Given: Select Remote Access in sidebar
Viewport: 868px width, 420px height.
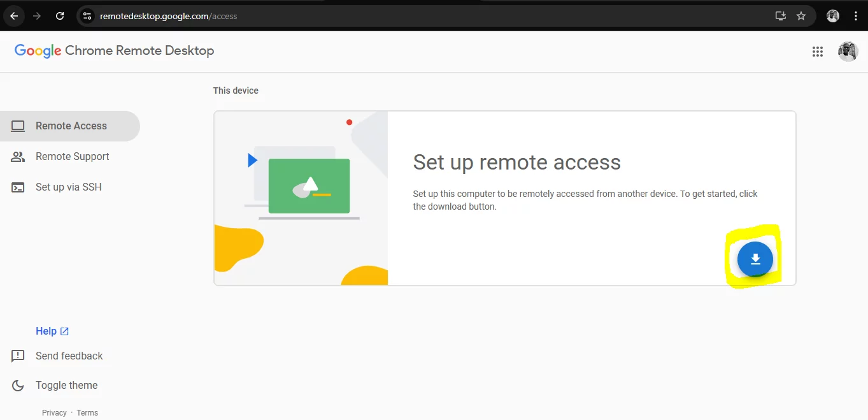Looking at the screenshot, I should point(70,126).
